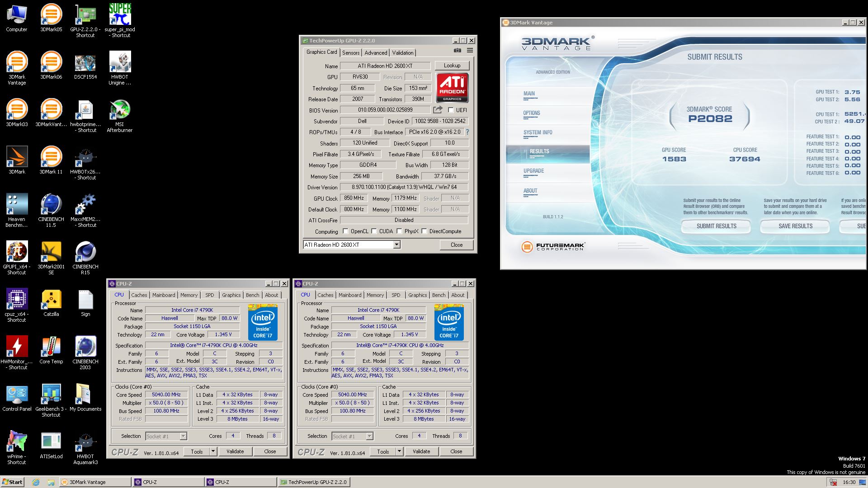Click the Windows Start button
This screenshot has height=488, width=868.
coord(12,482)
